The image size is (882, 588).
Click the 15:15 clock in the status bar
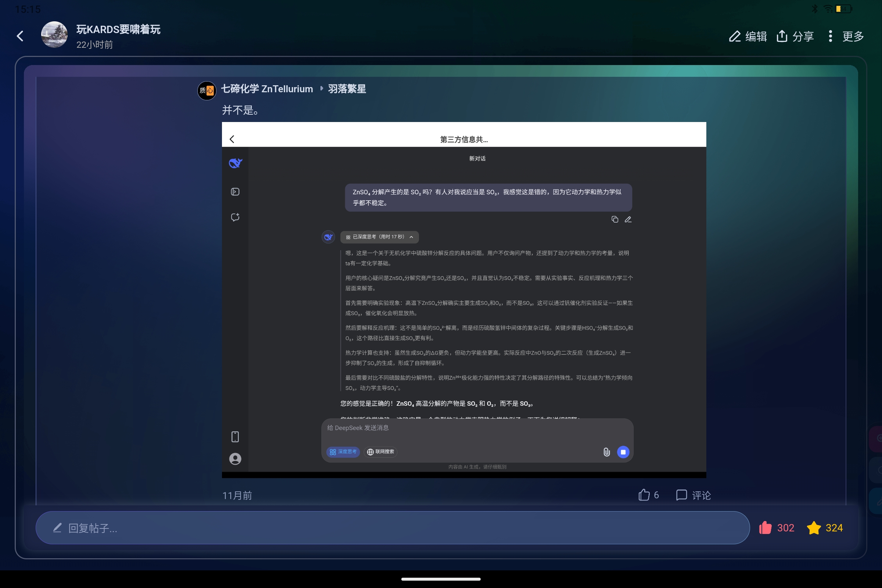[x=28, y=9]
